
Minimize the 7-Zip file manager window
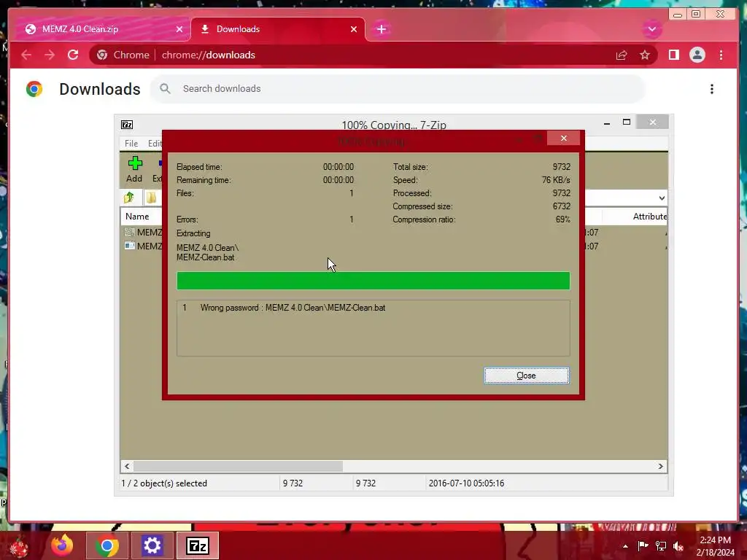coord(607,123)
